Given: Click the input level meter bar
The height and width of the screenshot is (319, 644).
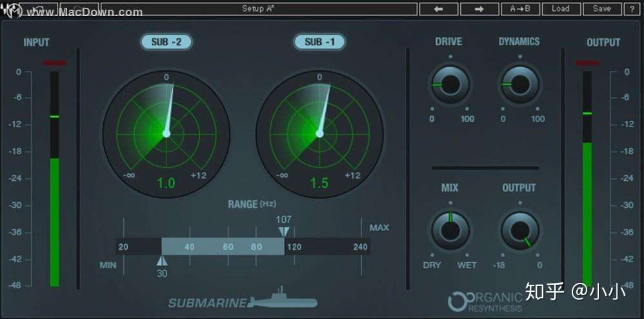Looking at the screenshot, I should (x=55, y=179).
